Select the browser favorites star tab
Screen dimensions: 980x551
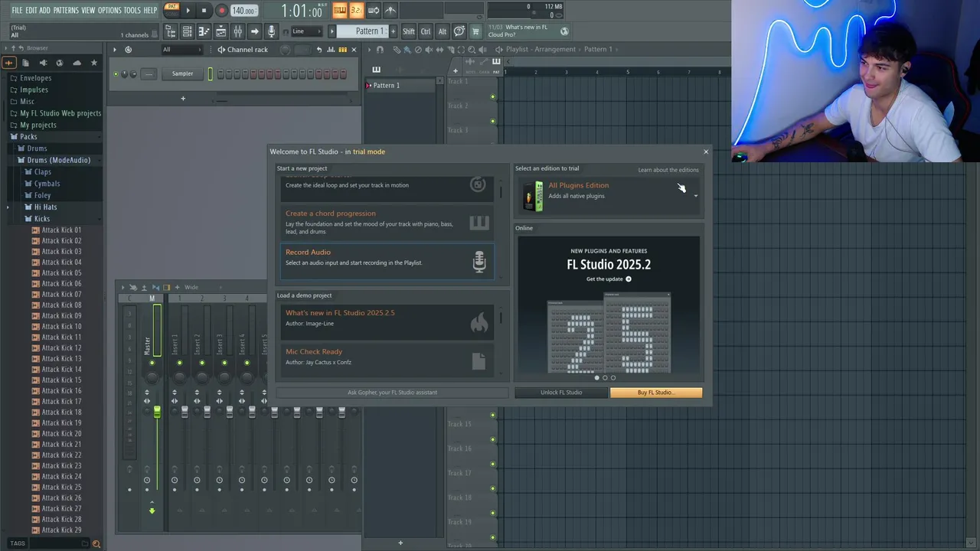tap(94, 63)
